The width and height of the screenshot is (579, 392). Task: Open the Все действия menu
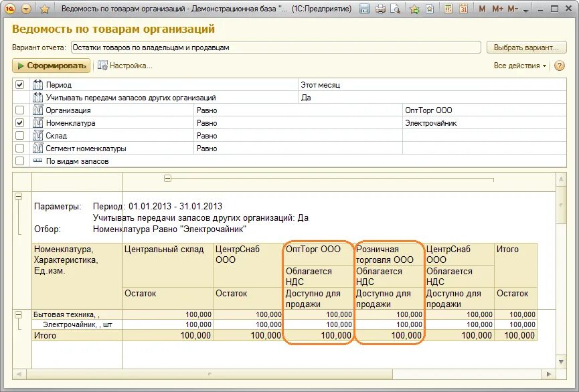pos(519,66)
